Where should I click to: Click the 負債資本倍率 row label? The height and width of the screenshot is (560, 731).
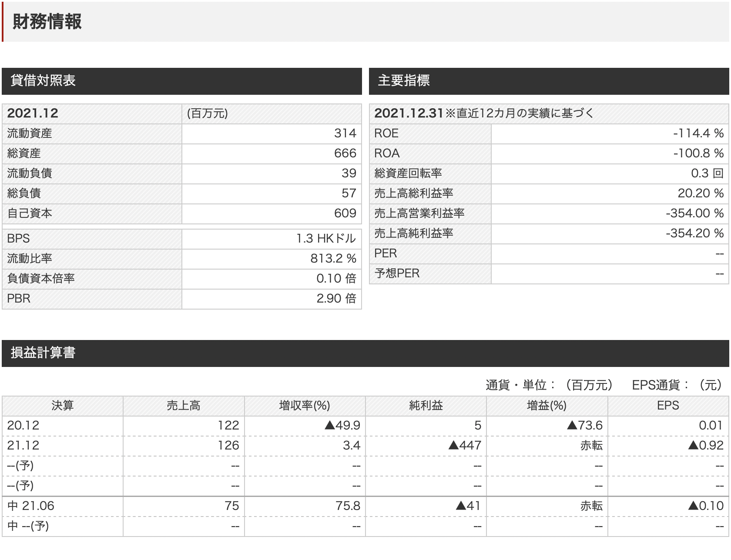tap(41, 279)
